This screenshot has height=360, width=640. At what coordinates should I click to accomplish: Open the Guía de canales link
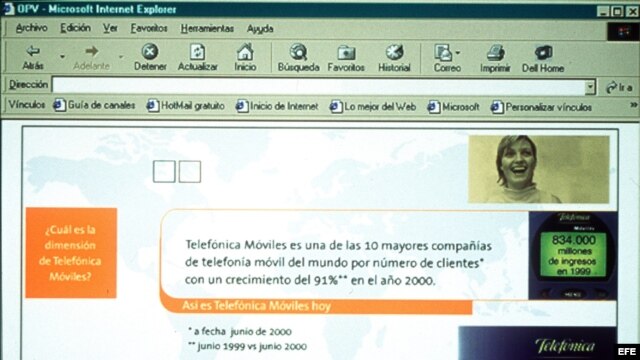click(x=94, y=105)
